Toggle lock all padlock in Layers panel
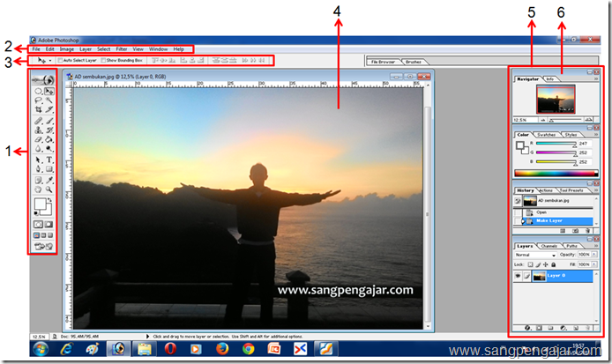The height and width of the screenshot is (364, 612). pos(553,264)
